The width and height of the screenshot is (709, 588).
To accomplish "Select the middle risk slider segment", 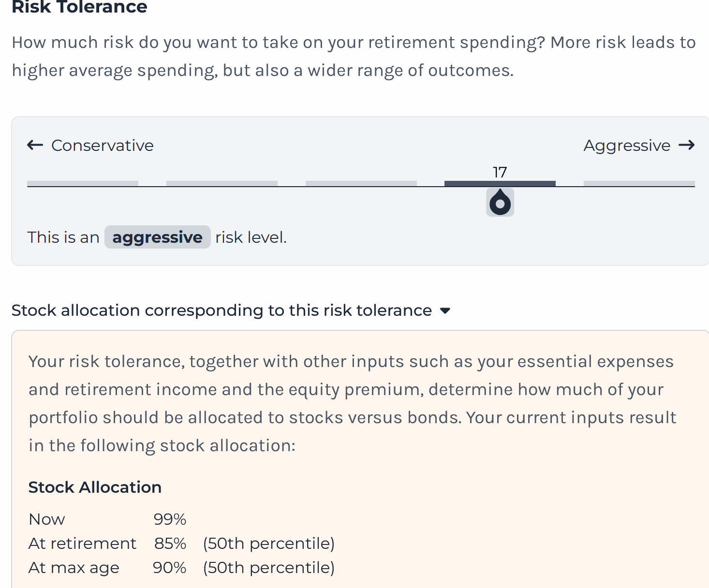I will [x=361, y=184].
